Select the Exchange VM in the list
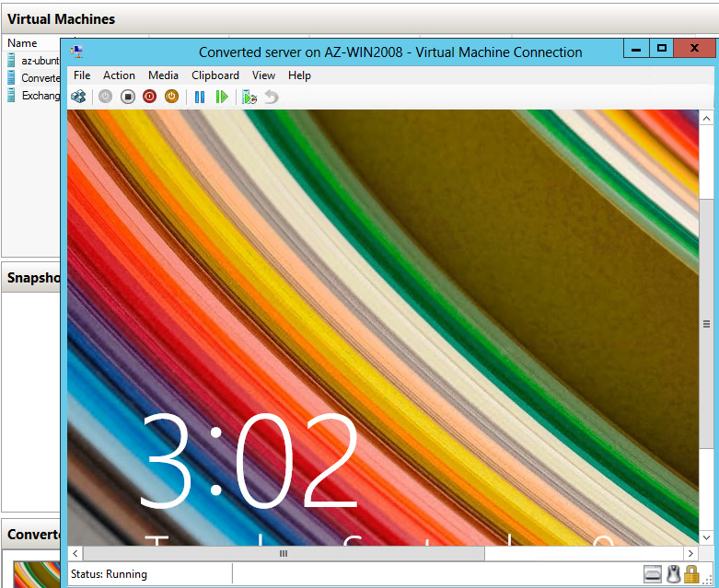 click(x=33, y=96)
